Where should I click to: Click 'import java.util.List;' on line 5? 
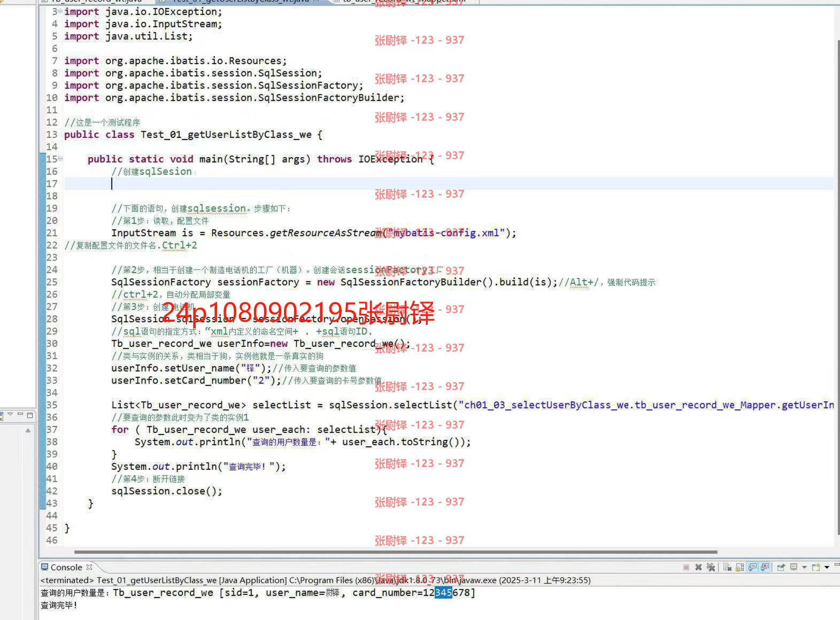128,36
